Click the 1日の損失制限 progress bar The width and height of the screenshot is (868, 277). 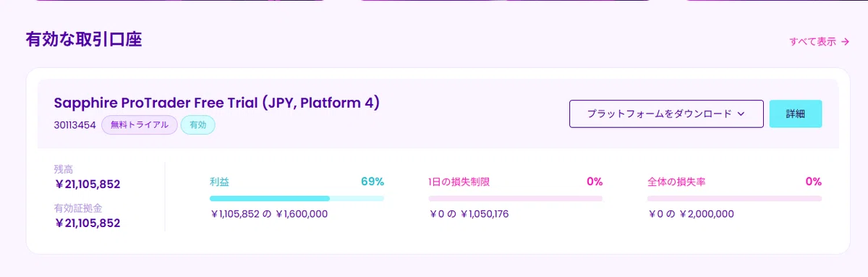pyautogui.click(x=515, y=198)
